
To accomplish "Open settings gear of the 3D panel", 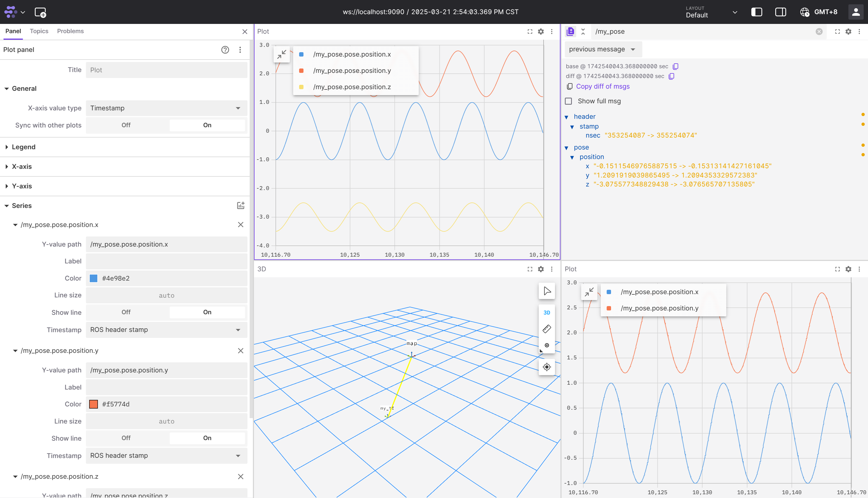I will [541, 269].
